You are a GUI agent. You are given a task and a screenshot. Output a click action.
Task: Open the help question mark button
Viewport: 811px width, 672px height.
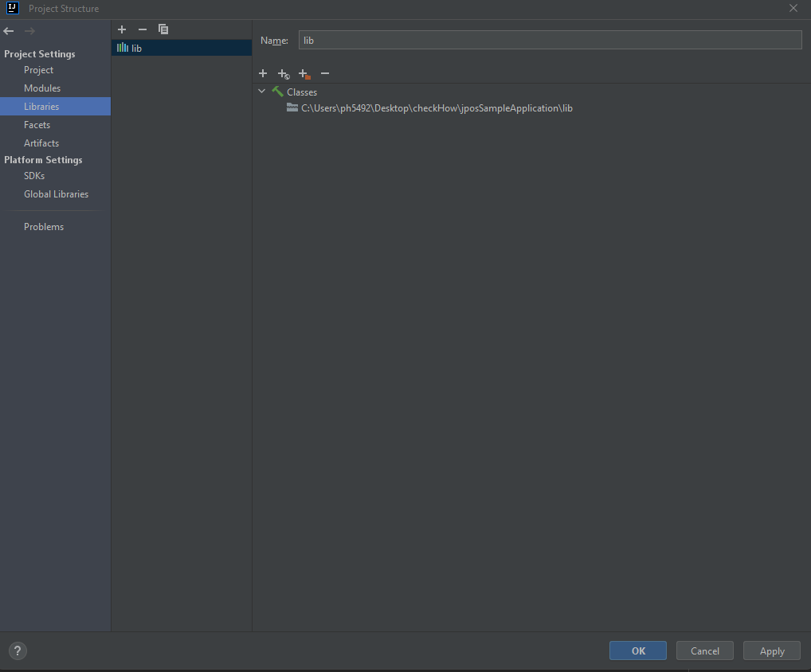coord(18,651)
